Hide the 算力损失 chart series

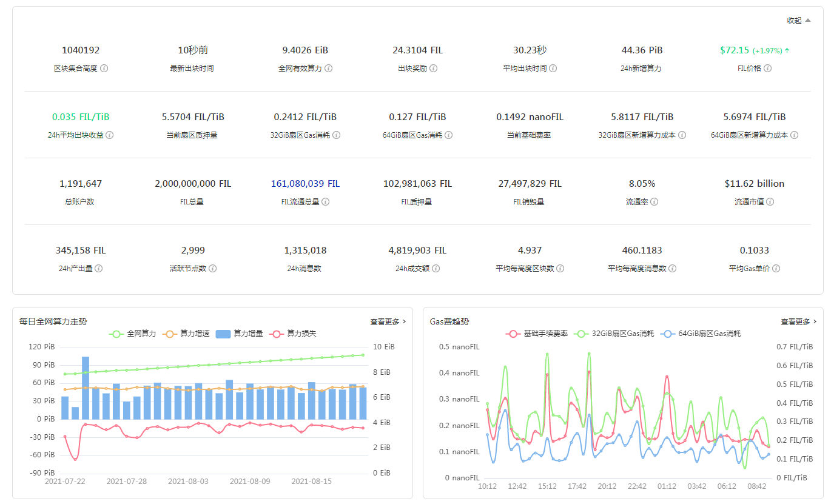tap(302, 333)
